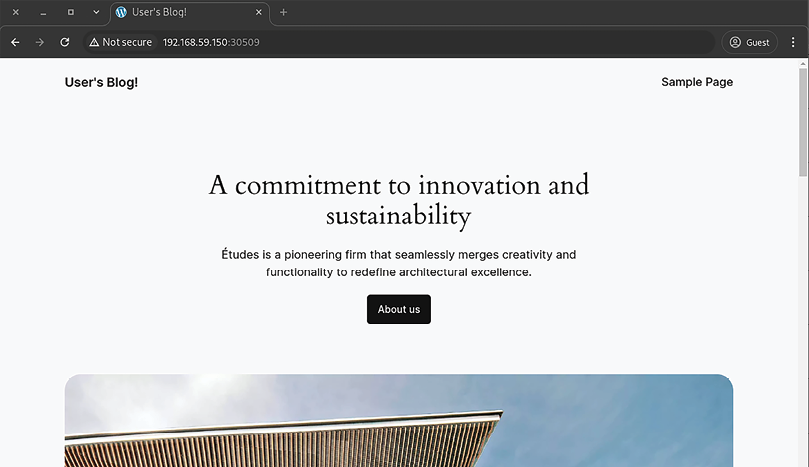The height and width of the screenshot is (467, 809).
Task: Click the building hero image
Action: click(398, 420)
